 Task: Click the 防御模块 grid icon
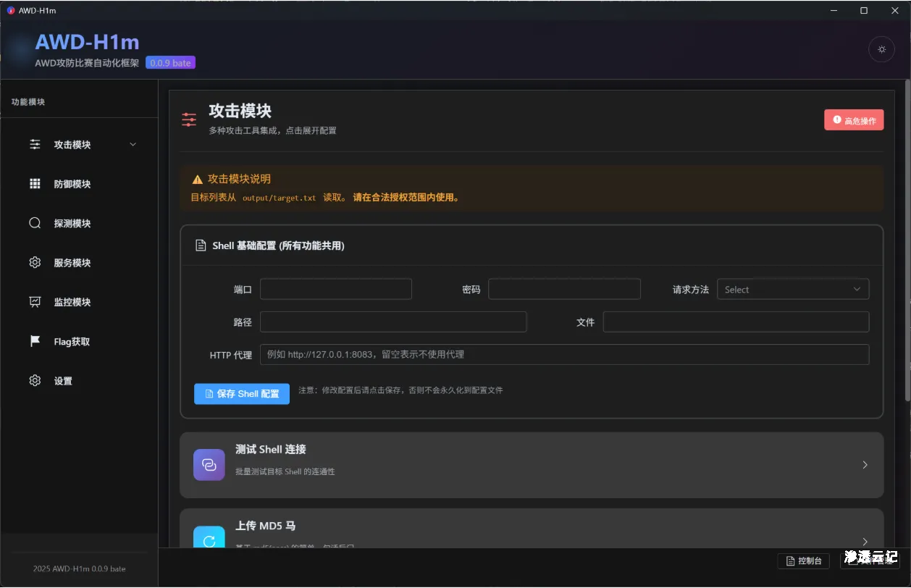click(x=34, y=183)
